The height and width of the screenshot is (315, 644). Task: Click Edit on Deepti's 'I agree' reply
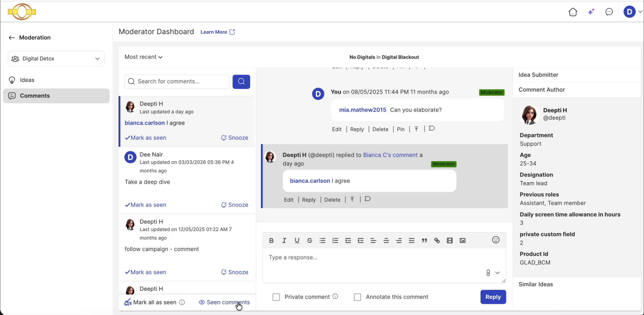coord(289,200)
